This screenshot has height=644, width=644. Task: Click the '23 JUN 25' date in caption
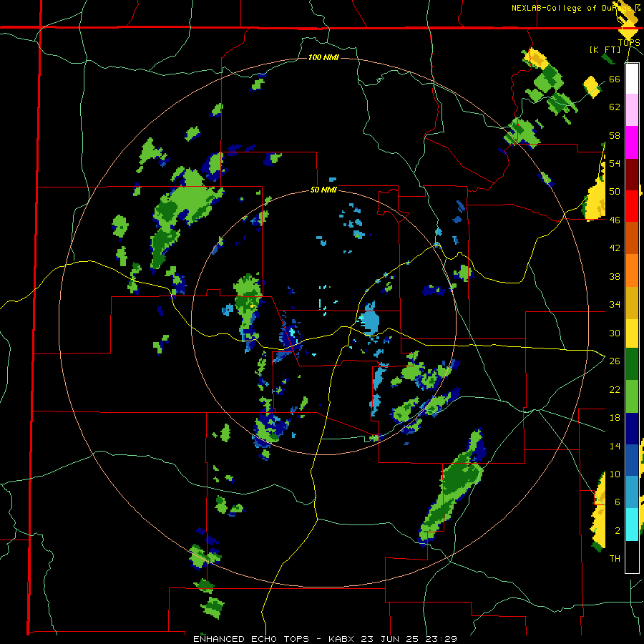click(390, 639)
